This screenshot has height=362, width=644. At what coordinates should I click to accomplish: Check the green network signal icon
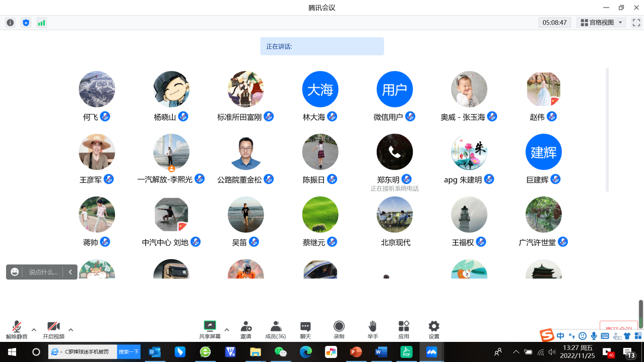[41, 23]
